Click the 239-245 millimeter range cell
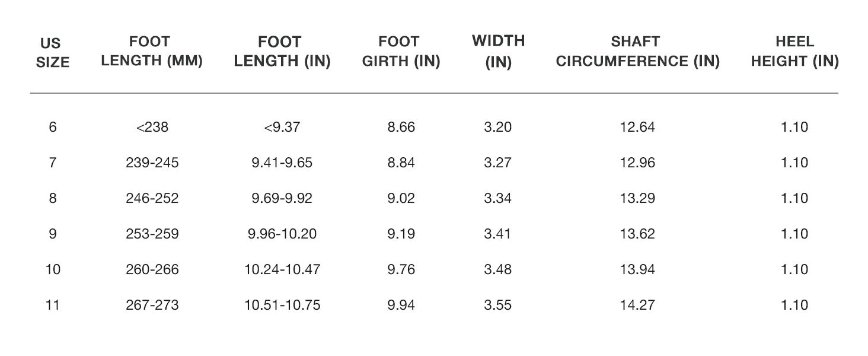 (152, 163)
